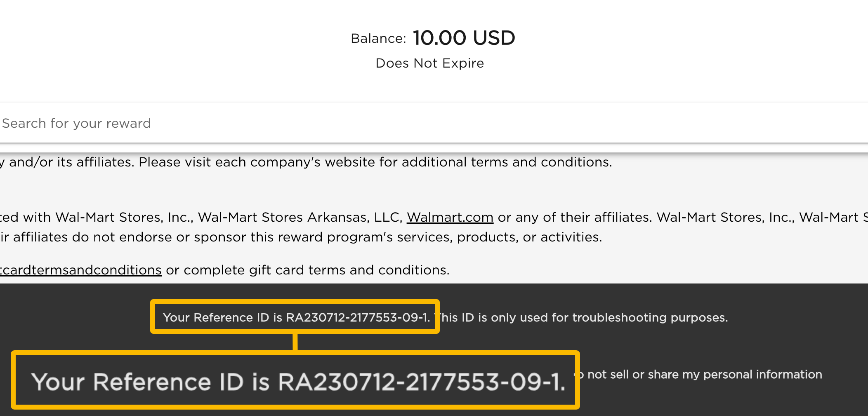Click the "Balance:" label
868x417 pixels.
tap(378, 38)
